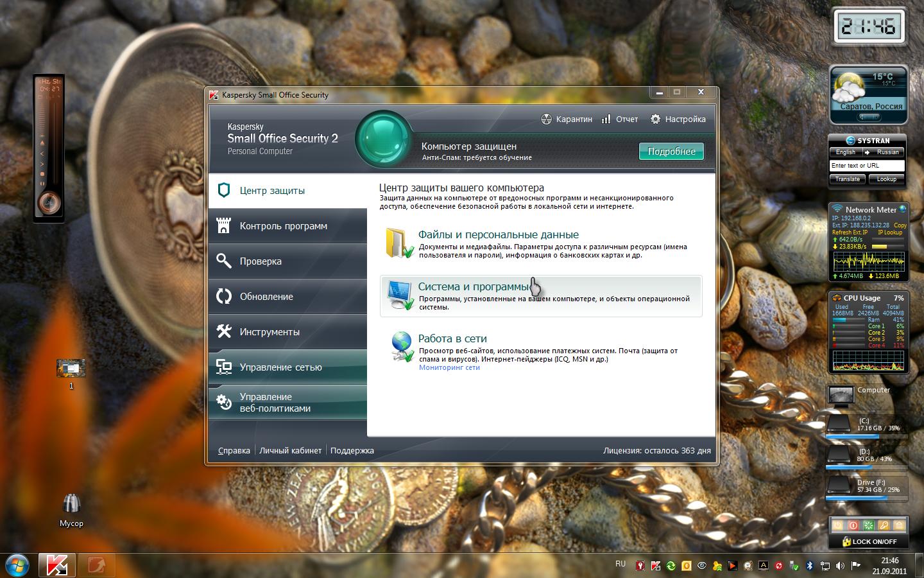Viewport: 924px width, 578px height.
Task: Open drive (C:) in the drives gadget
Action: click(x=867, y=425)
